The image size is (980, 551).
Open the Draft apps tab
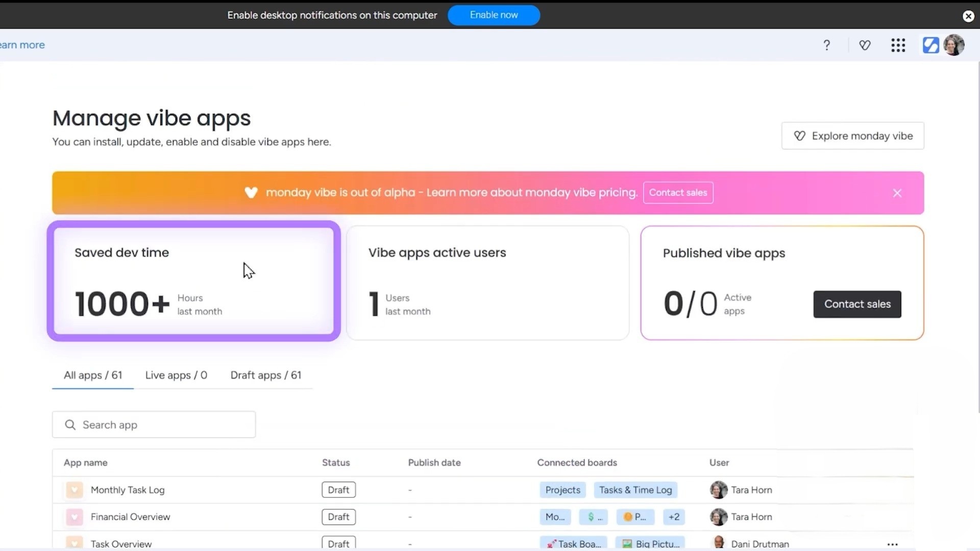(x=265, y=375)
